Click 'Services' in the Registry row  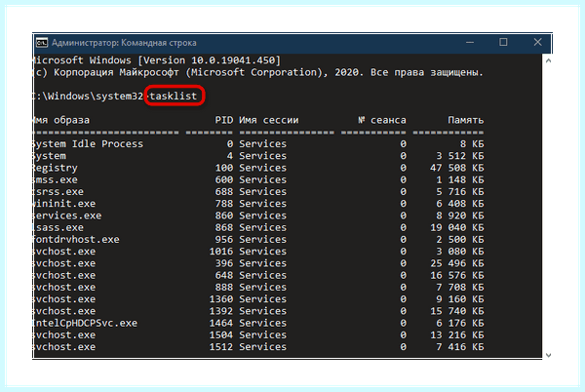point(262,168)
